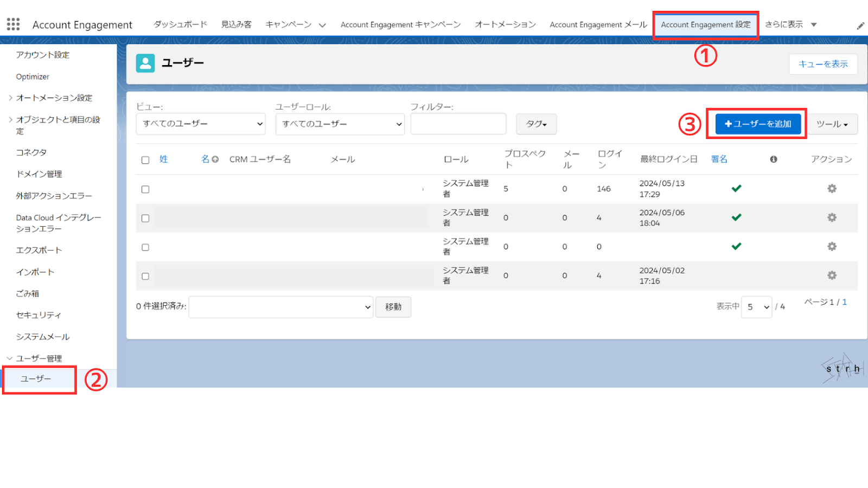Viewport: 868px width, 488px height.
Task: Click the green signature checkmark on the first row
Action: (x=736, y=188)
